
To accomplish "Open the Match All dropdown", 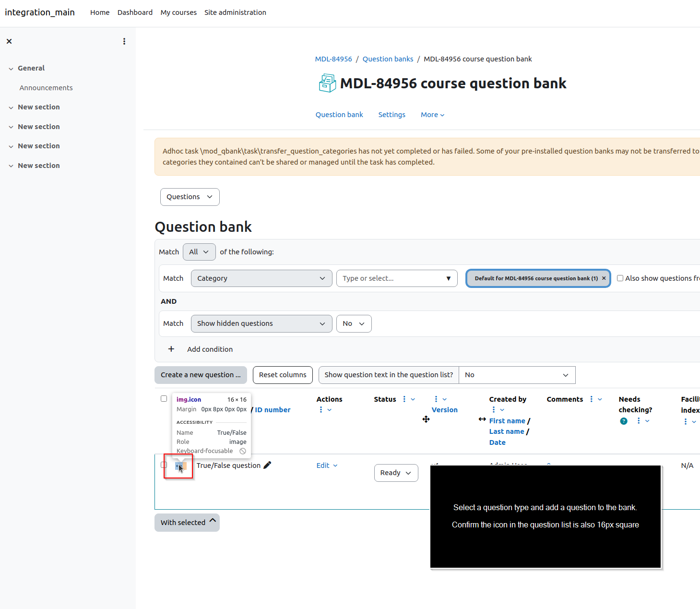I will [199, 252].
